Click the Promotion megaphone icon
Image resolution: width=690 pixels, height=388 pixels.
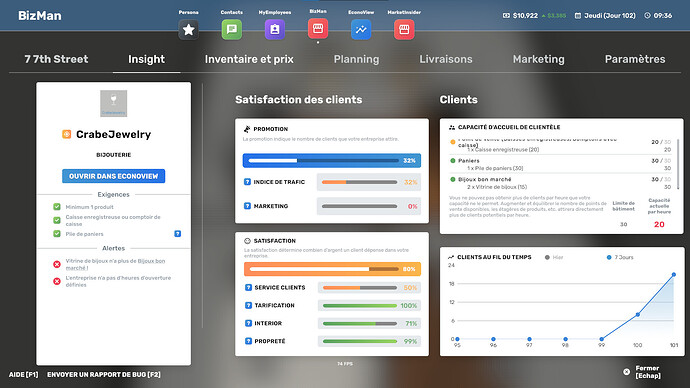[x=247, y=129]
